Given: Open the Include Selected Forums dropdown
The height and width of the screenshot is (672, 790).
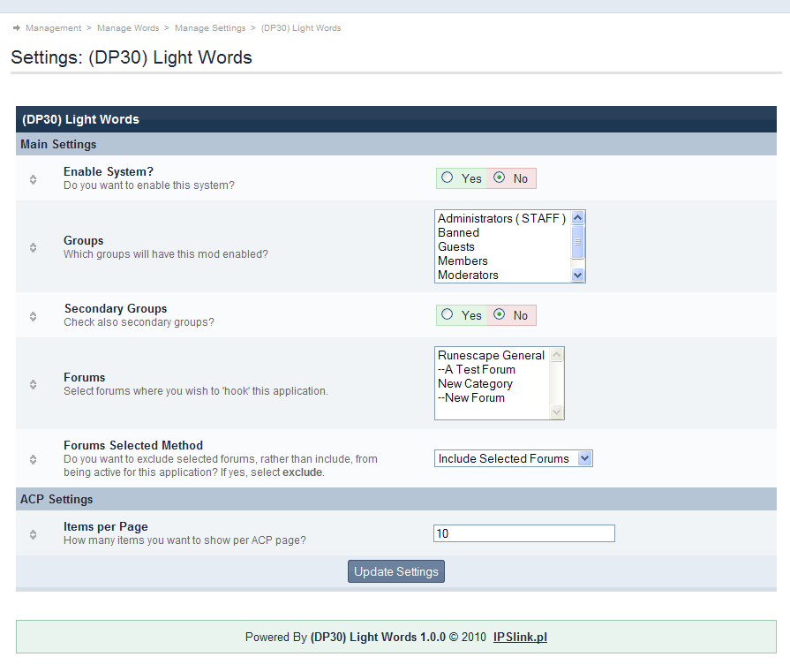Looking at the screenshot, I should tap(513, 458).
